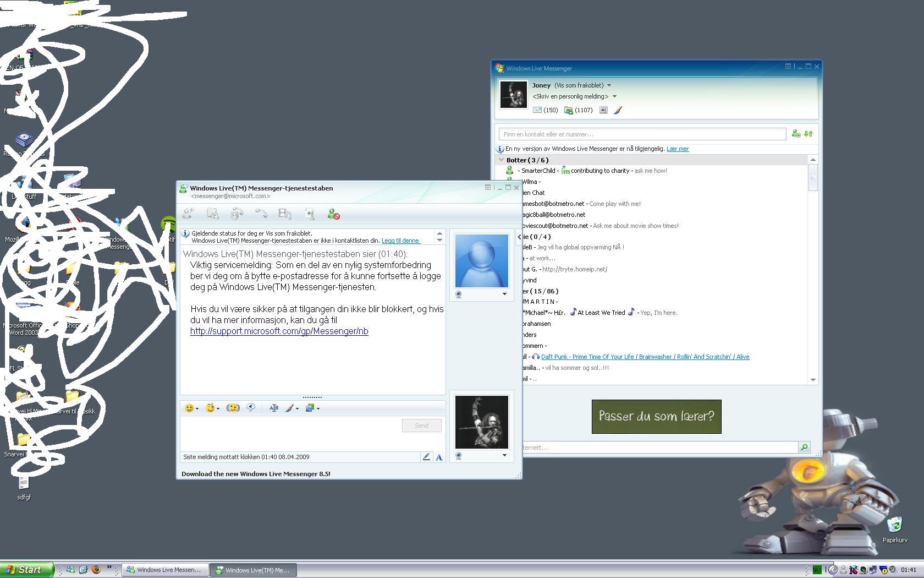Open Joney's status dropdown arrow

coord(609,85)
